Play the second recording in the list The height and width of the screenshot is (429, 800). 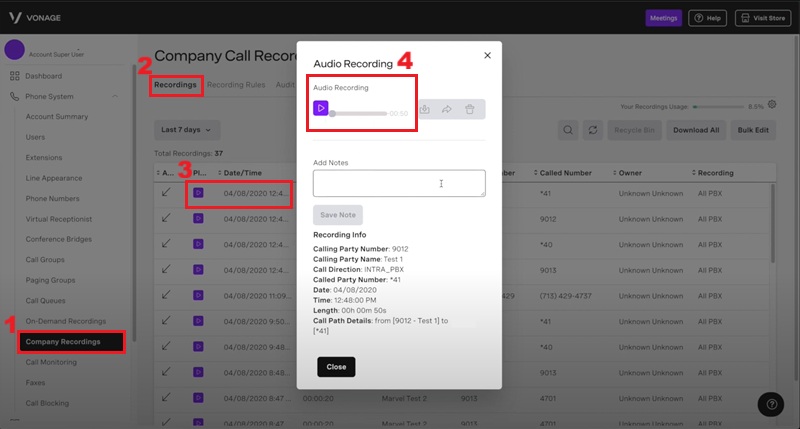198,218
